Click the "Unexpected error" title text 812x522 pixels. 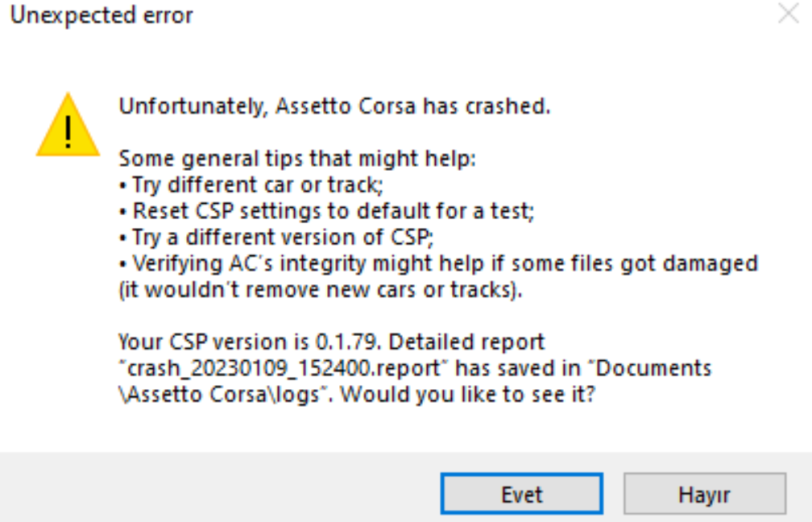click(101, 15)
